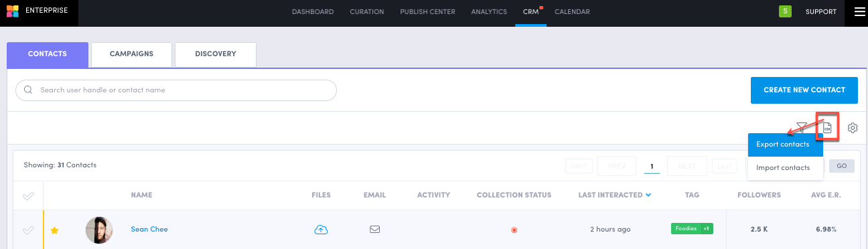Click the GO pagination button
868x249 pixels.
coord(842,166)
